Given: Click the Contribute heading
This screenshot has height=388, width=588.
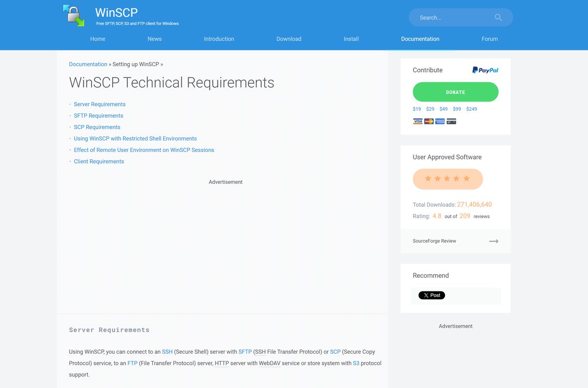Looking at the screenshot, I should pyautogui.click(x=428, y=70).
